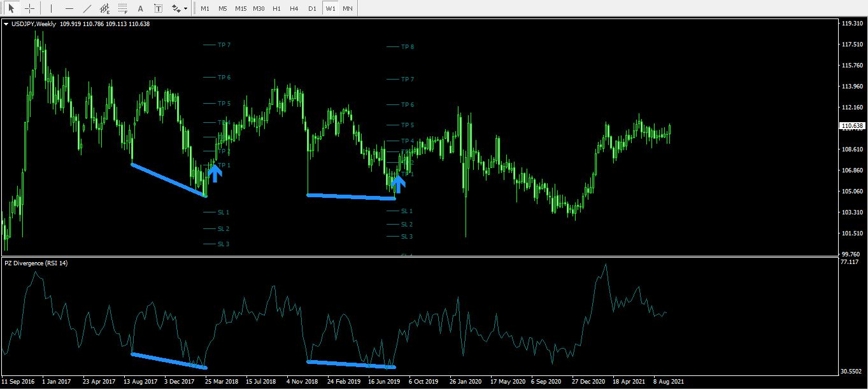
Task: Choose the text tool
Action: [140, 9]
